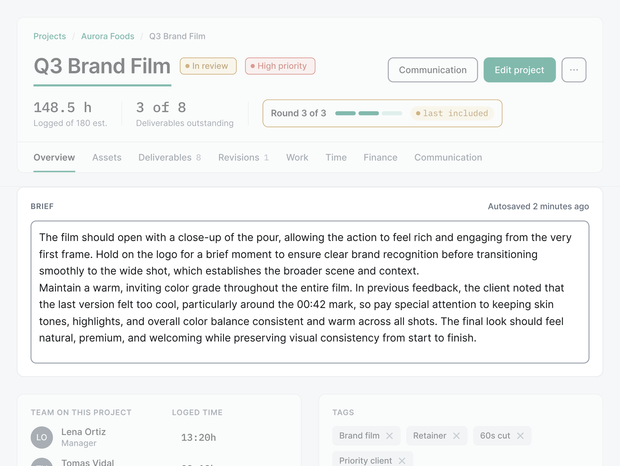
Task: Click Lena Ortiz logged time 13:20h
Action: (x=198, y=438)
